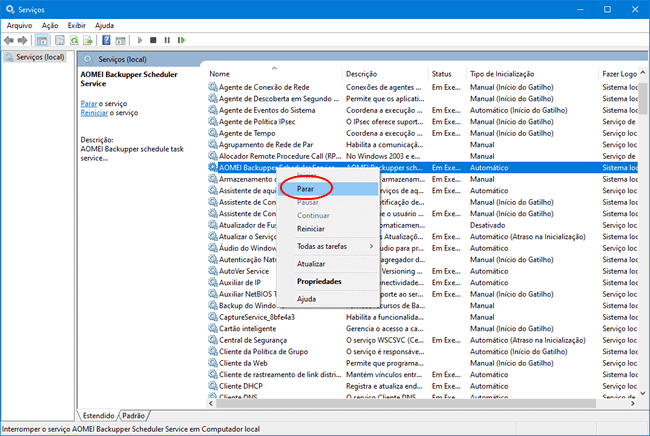Open the blue Help icon in the toolbar
The image size is (650, 436).
[106, 40]
